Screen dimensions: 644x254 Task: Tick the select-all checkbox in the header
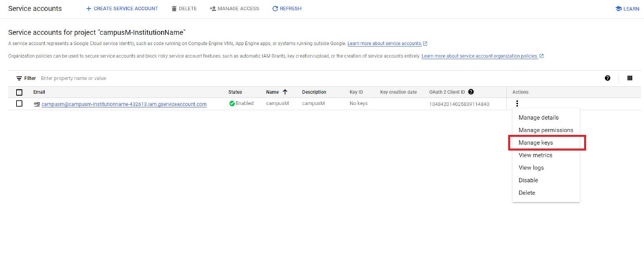(x=19, y=93)
